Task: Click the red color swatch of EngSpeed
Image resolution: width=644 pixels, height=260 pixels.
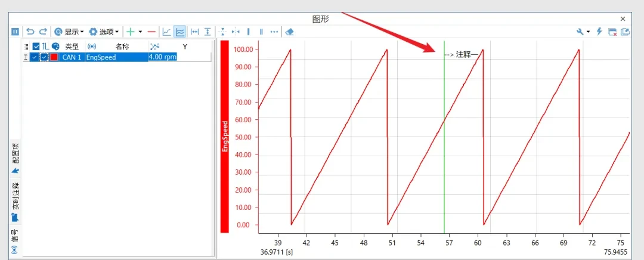Action: coord(54,57)
